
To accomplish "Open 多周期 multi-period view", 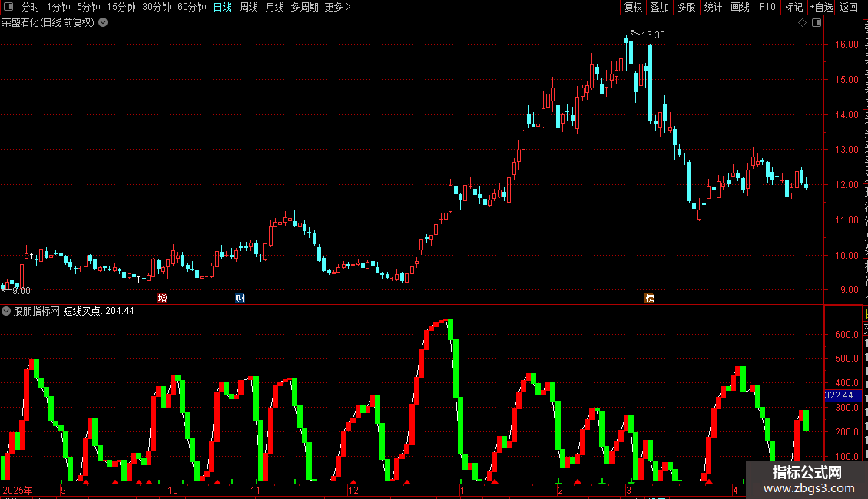I will (304, 7).
